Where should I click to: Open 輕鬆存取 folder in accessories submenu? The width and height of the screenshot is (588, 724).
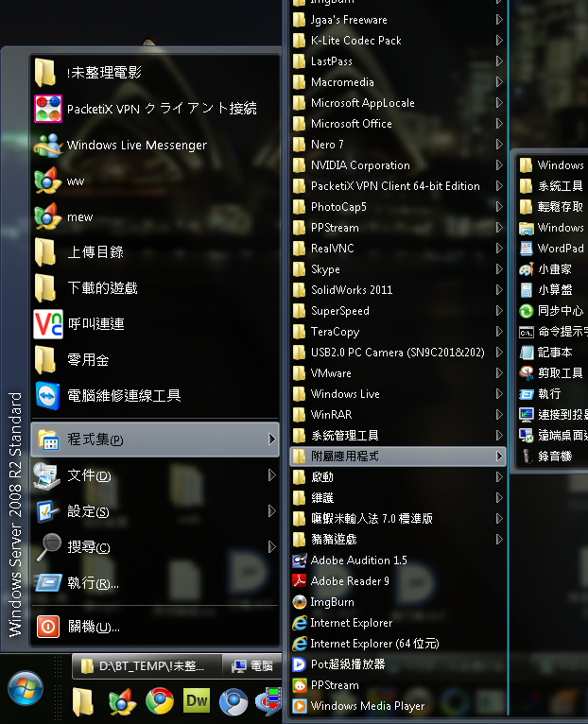(x=552, y=207)
